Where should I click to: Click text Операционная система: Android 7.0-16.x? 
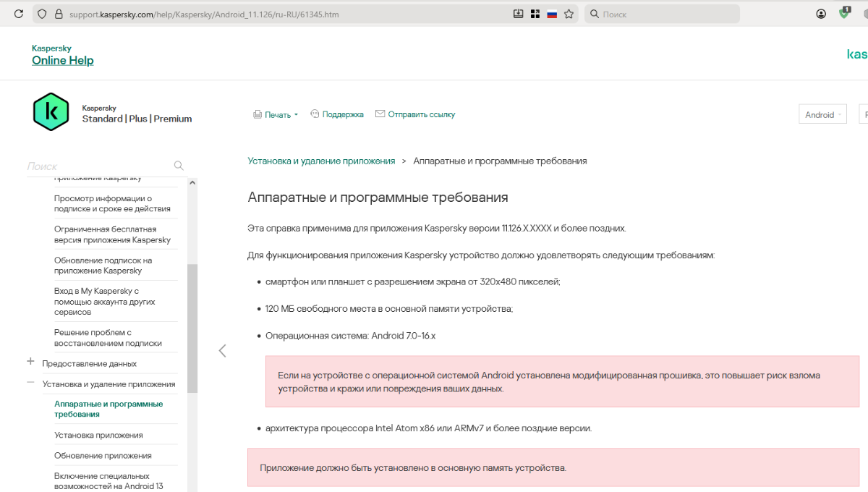coord(350,336)
